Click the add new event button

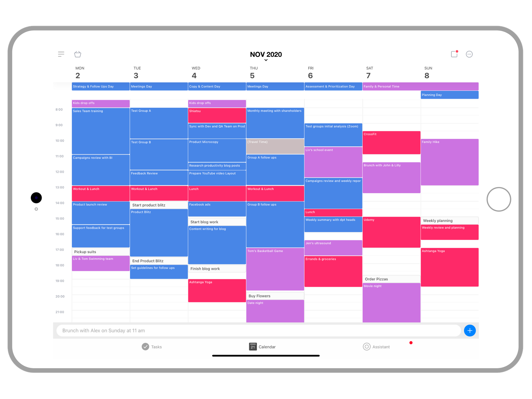[x=470, y=330]
